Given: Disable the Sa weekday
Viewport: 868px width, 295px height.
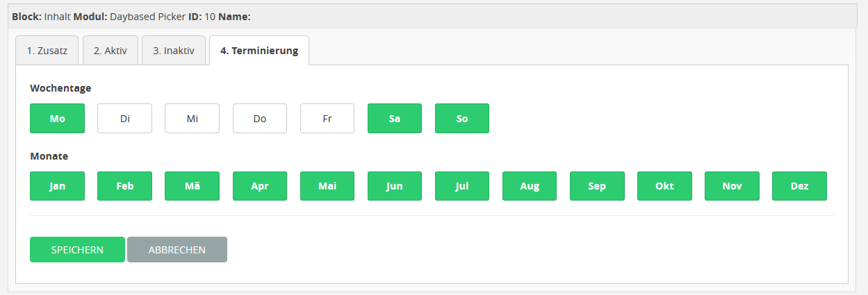Looking at the screenshot, I should pos(395,119).
